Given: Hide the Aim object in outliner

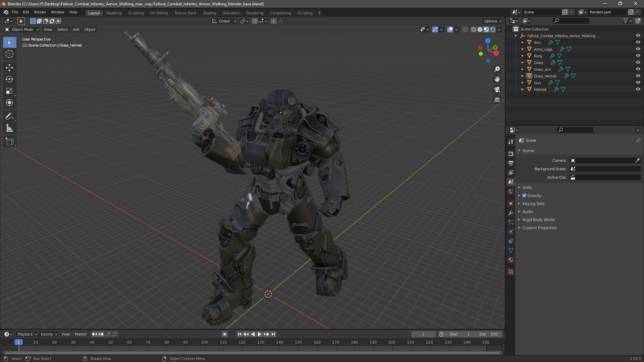Looking at the screenshot, I should [638, 42].
